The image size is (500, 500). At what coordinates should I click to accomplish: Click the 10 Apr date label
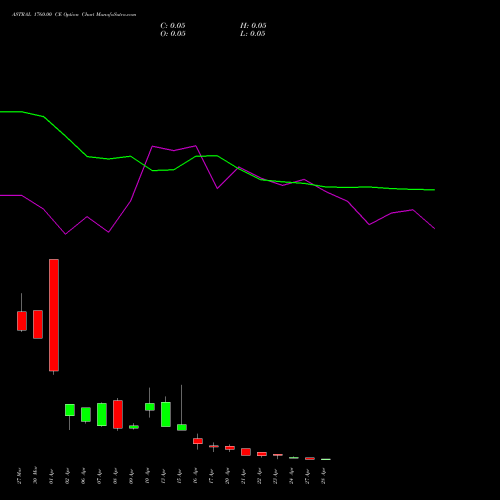pos(147,476)
